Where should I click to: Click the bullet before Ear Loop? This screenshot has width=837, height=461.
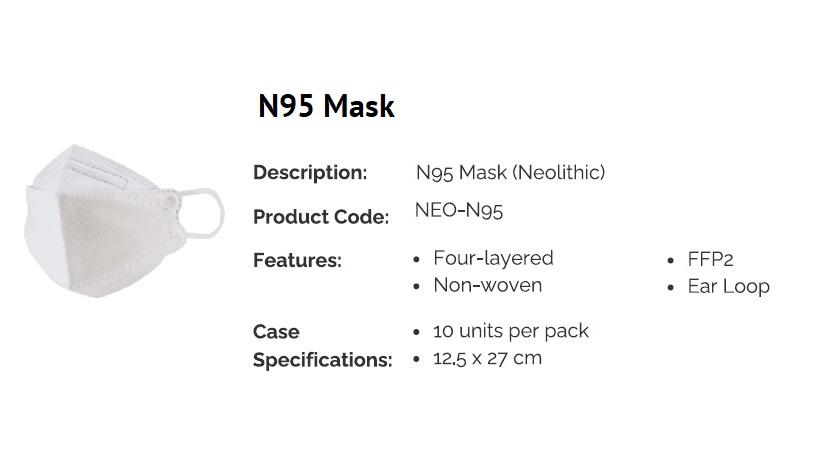point(671,288)
